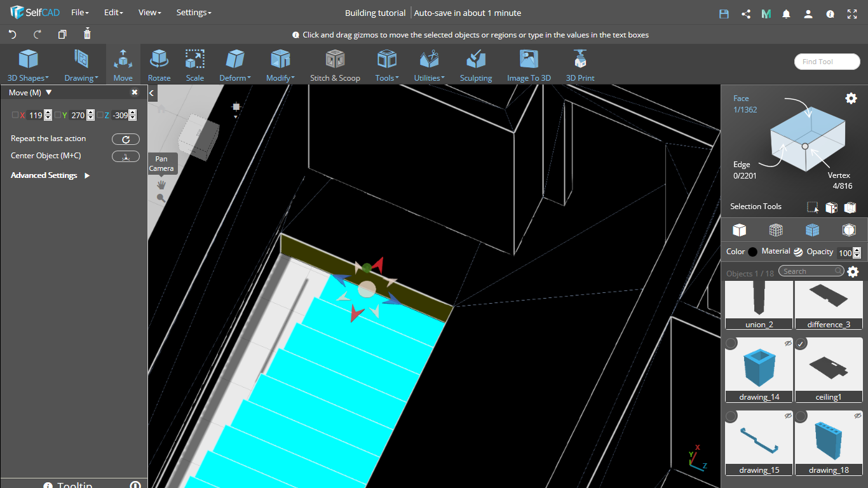Enable the Z axis checkbox
The image size is (868, 488).
pyautogui.click(x=100, y=115)
